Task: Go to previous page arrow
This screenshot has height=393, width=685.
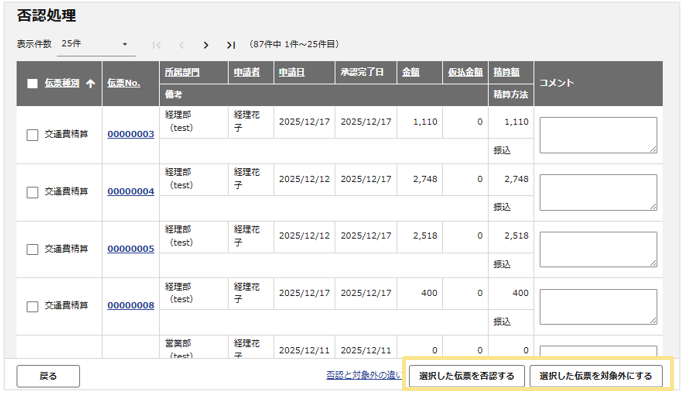Action: point(181,45)
